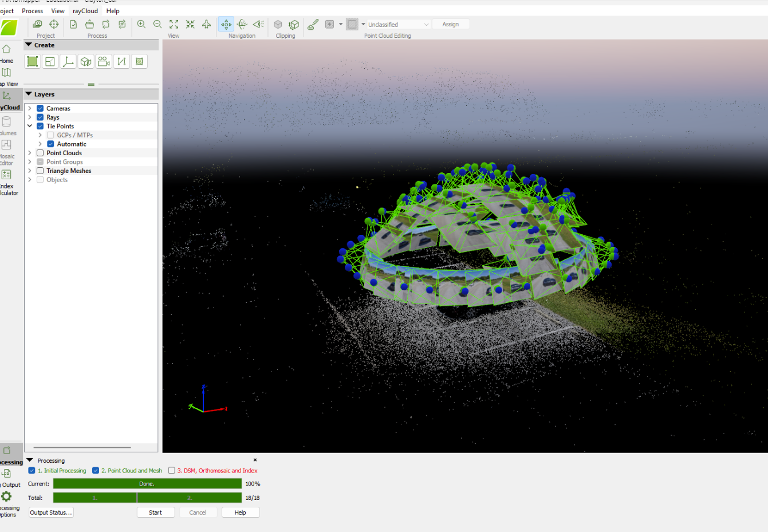Collapse the Tie Points layer group

coord(30,126)
